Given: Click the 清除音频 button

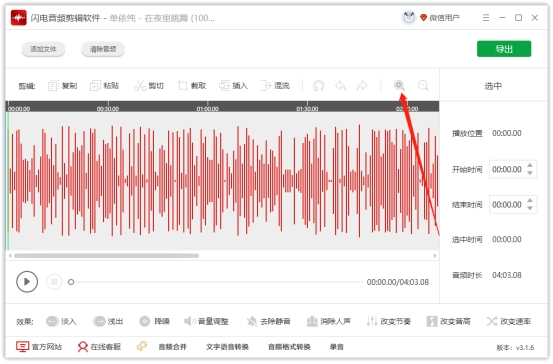Looking at the screenshot, I should pyautogui.click(x=103, y=49).
